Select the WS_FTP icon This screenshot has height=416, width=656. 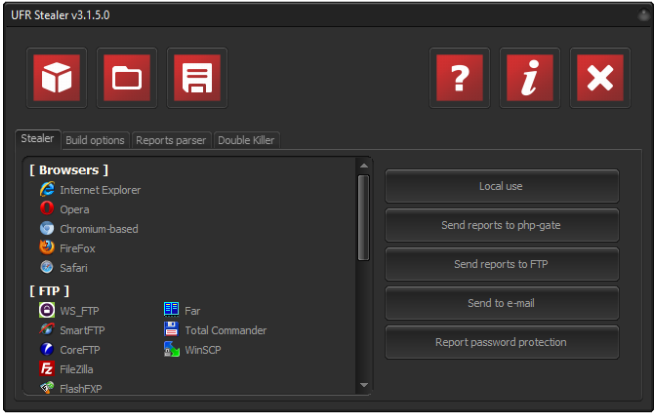click(x=47, y=310)
